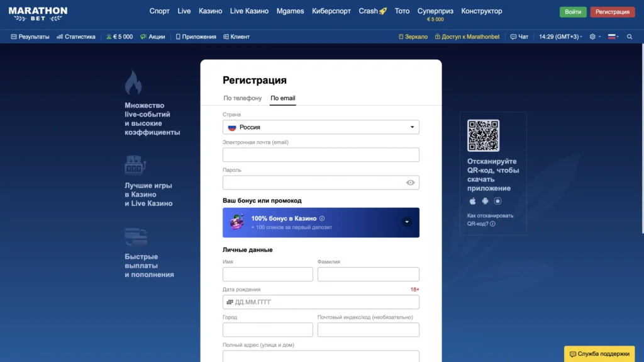
Task: Toggle password visibility eye icon
Action: click(x=410, y=183)
